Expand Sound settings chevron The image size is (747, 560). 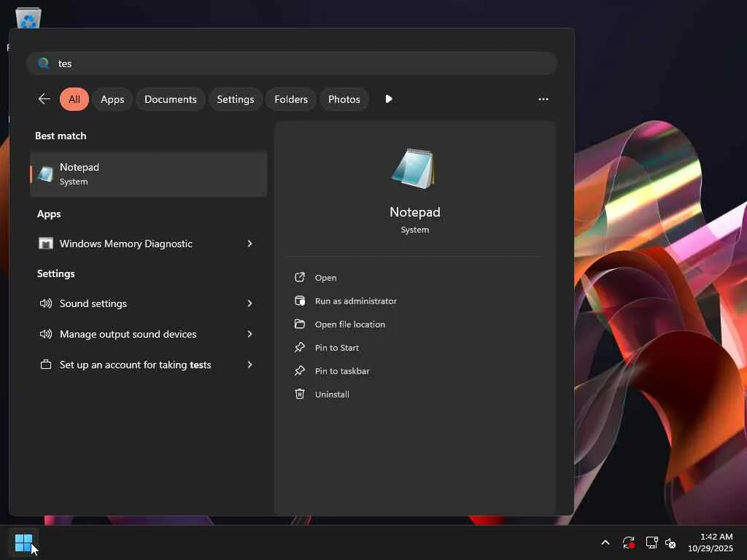pyautogui.click(x=249, y=303)
